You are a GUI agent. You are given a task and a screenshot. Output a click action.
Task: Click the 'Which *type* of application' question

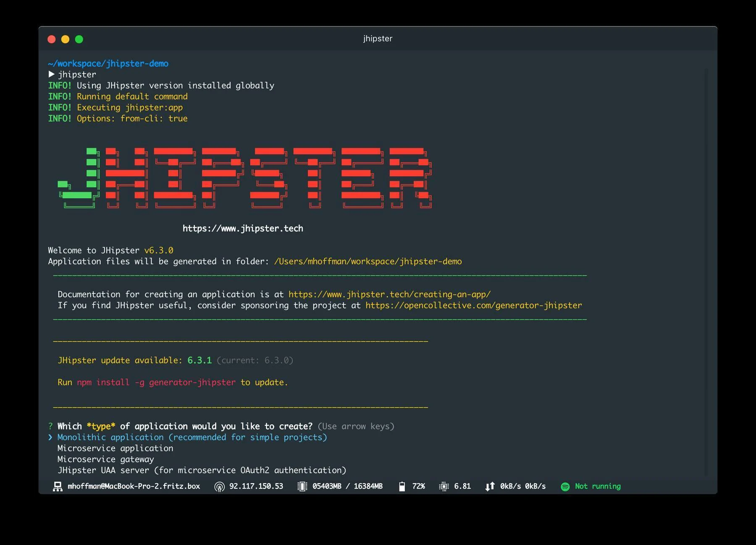point(185,426)
